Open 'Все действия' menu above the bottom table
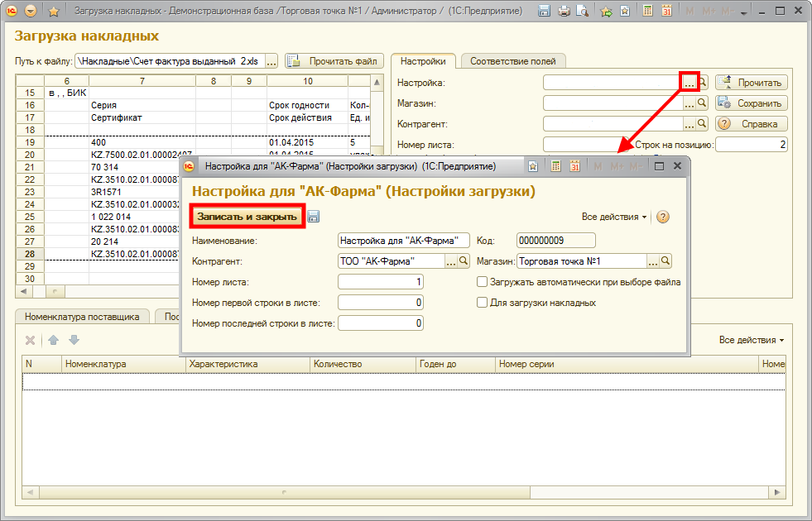812x521 pixels. point(751,340)
